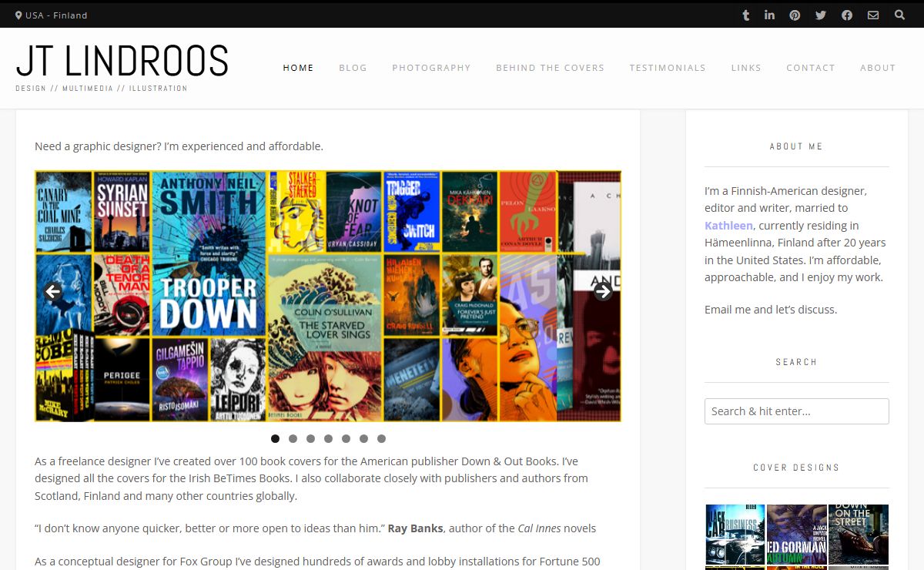
Task: Click the 'COVER DESIGNS' sidebar heading
Action: click(797, 468)
